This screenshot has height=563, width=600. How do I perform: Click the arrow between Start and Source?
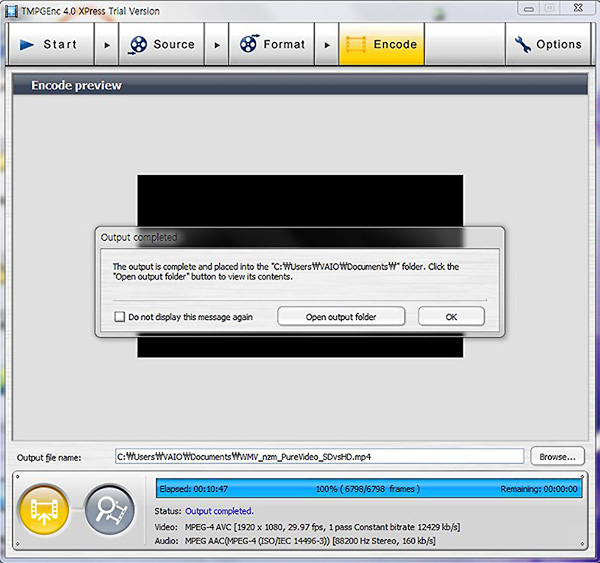(107, 45)
